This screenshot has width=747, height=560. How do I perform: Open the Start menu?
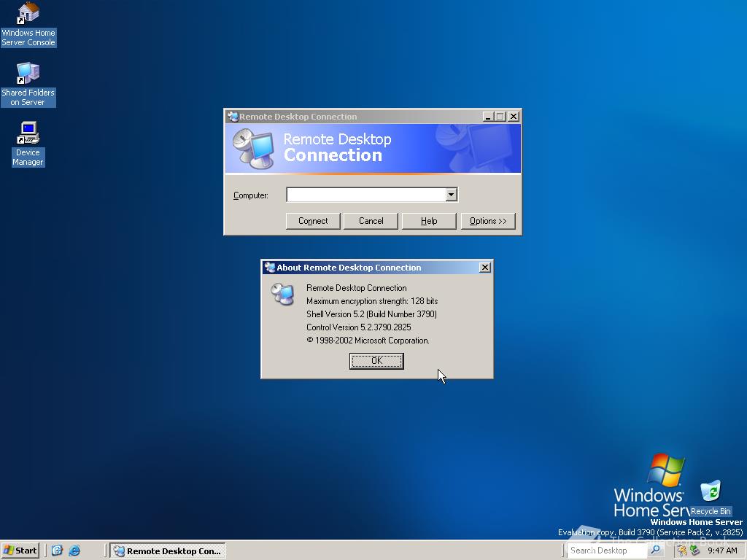point(20,551)
